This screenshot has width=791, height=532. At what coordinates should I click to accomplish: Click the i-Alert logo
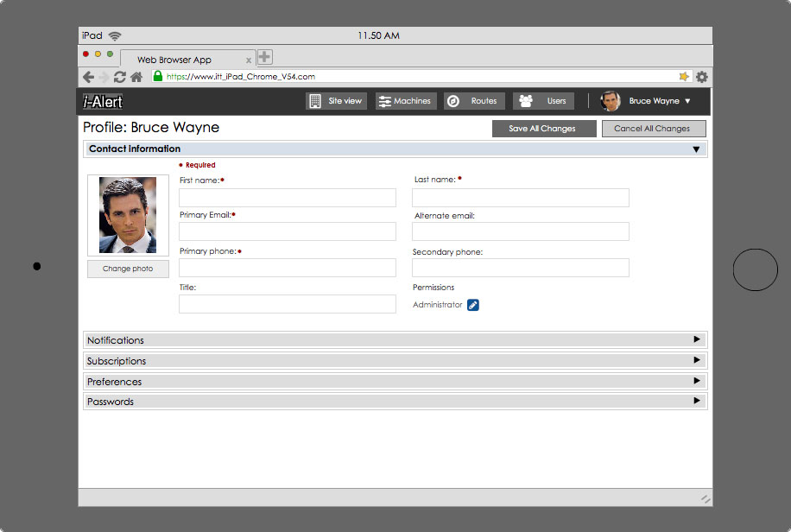click(x=103, y=102)
